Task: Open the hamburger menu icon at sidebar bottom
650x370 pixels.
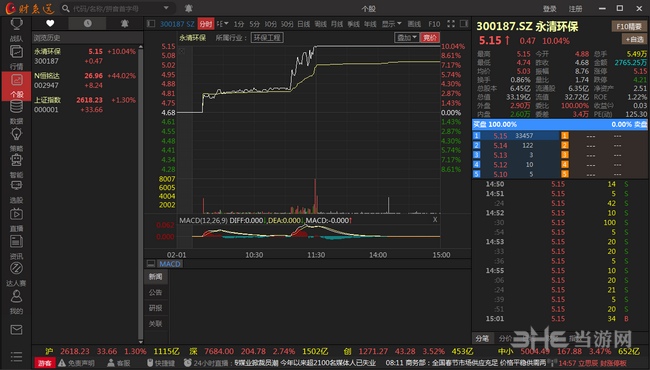Action: (16, 356)
